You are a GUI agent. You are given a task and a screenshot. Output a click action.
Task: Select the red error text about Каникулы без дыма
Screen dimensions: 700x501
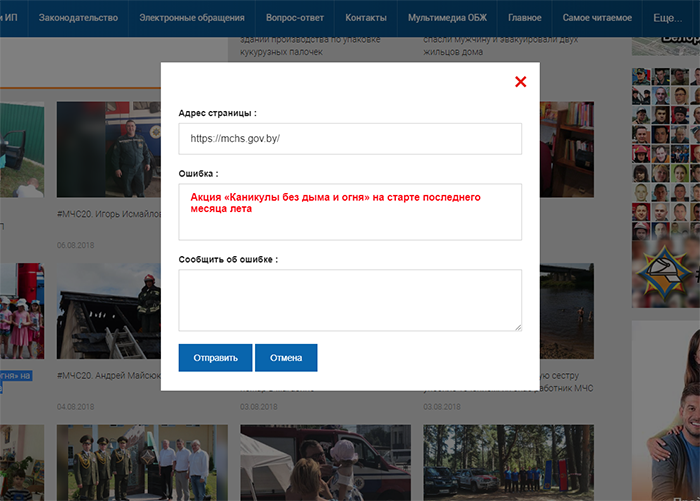[335, 203]
